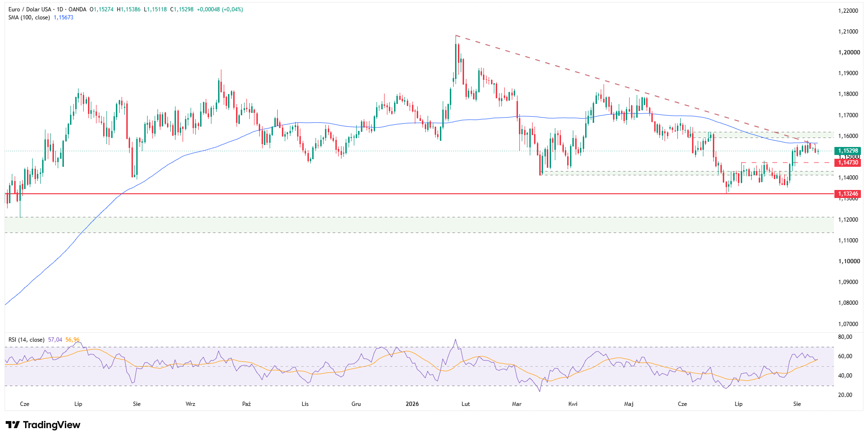This screenshot has height=439, width=868.
Task: Click the Kwi month label on time axis
Action: coord(573,404)
